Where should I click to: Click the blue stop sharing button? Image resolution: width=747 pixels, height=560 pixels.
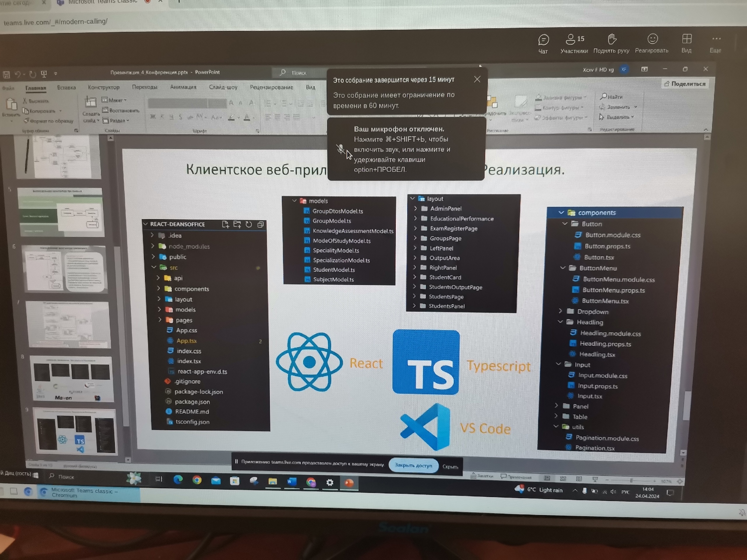click(x=413, y=465)
